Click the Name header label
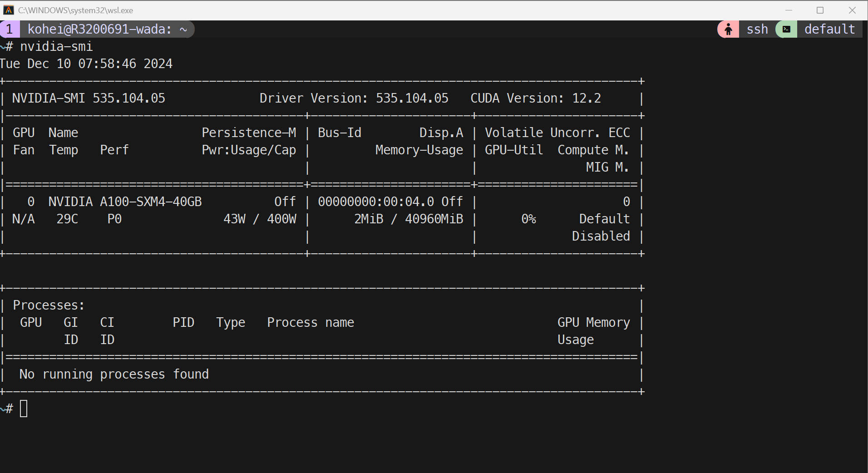This screenshot has height=473, width=868. pyautogui.click(x=64, y=133)
